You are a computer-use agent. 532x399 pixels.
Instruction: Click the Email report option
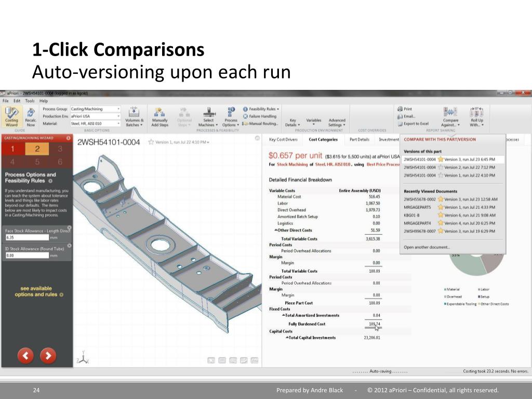point(406,116)
